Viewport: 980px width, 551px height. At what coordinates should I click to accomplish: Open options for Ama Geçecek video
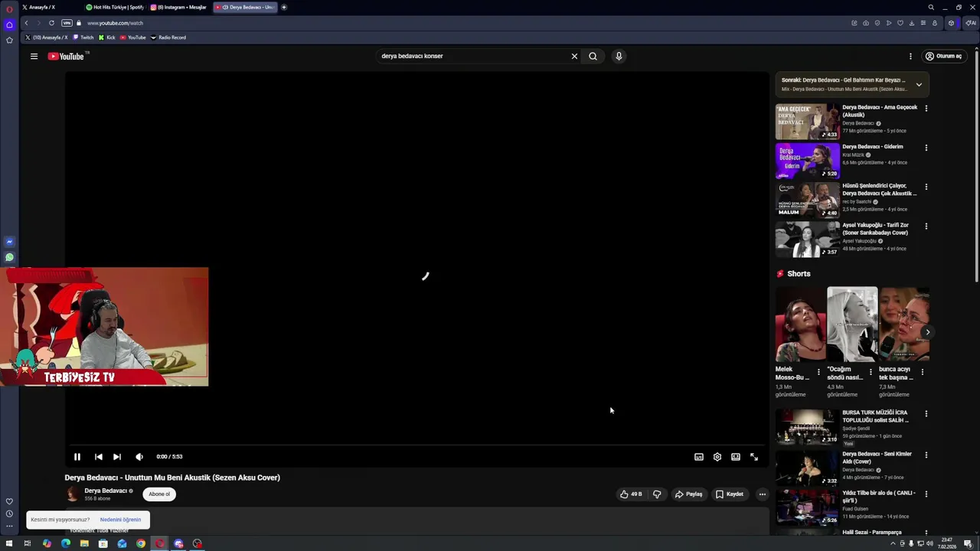[926, 109]
